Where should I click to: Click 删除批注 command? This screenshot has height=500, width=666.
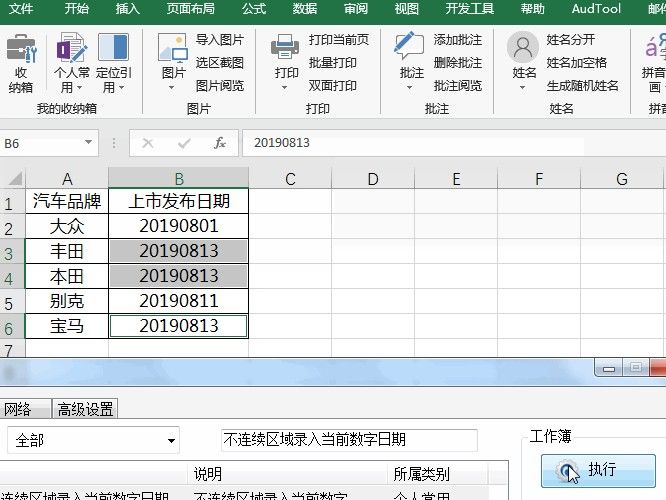tap(457, 63)
